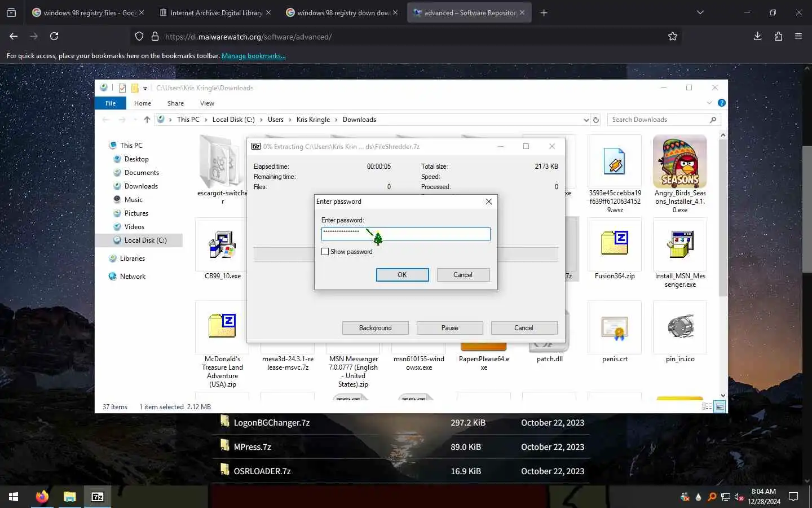The height and width of the screenshot is (508, 812).
Task: Pause the 7-Zip extraction
Action: [x=449, y=328]
